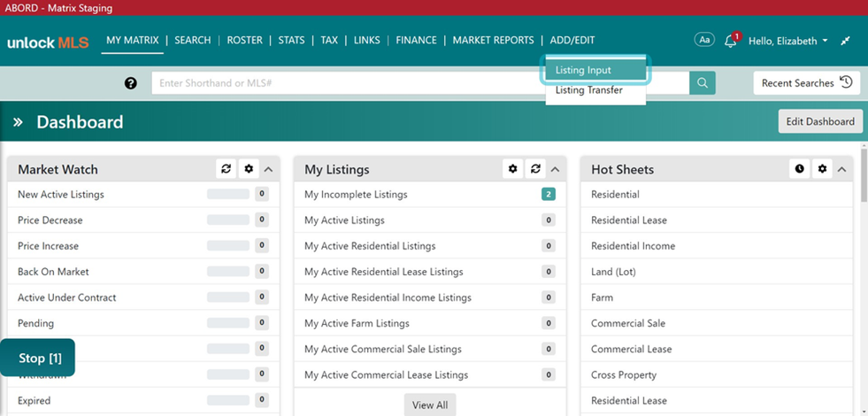Collapse the My Listings panel
Viewport: 868px width, 416px height.
[x=556, y=170]
